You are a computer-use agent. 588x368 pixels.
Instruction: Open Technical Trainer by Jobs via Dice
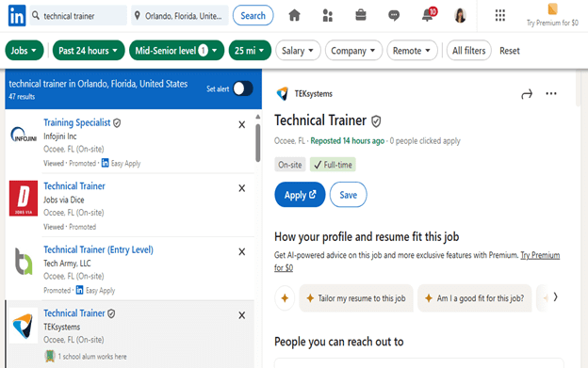(74, 186)
